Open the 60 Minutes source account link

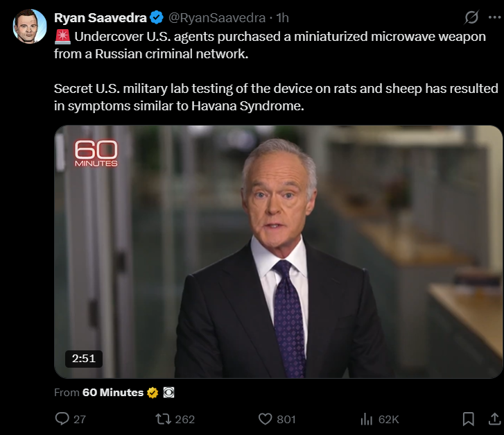coord(113,393)
